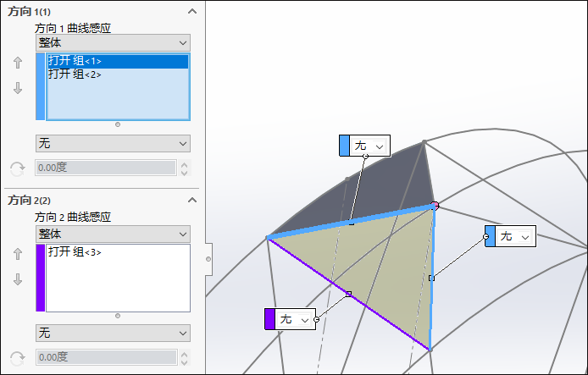Click pink vertex point on the surface
588x375 pixels.
[435, 206]
